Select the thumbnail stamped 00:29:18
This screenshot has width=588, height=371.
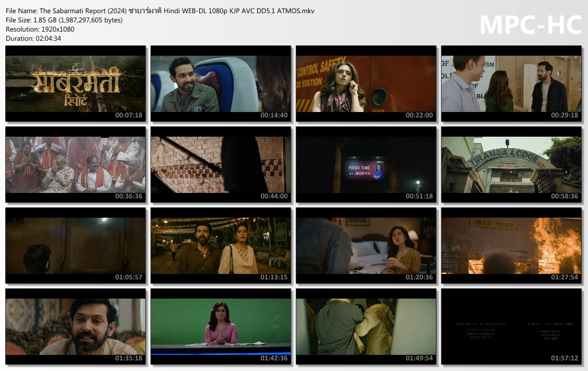tap(511, 83)
